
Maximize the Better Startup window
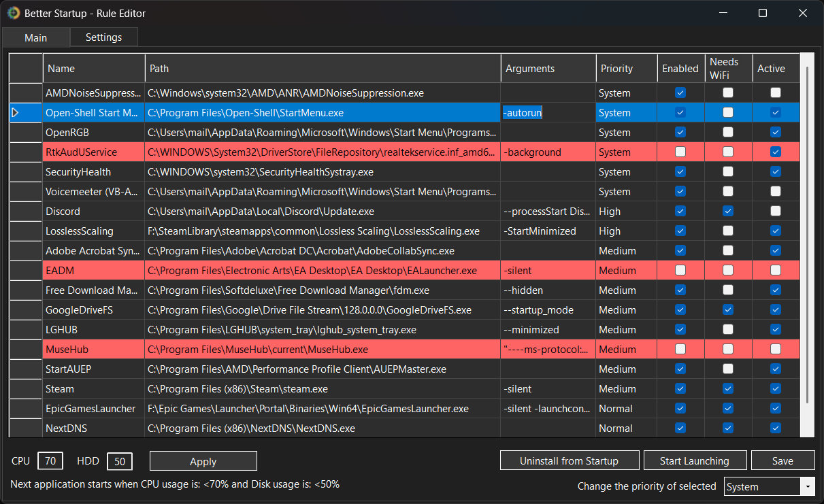763,13
